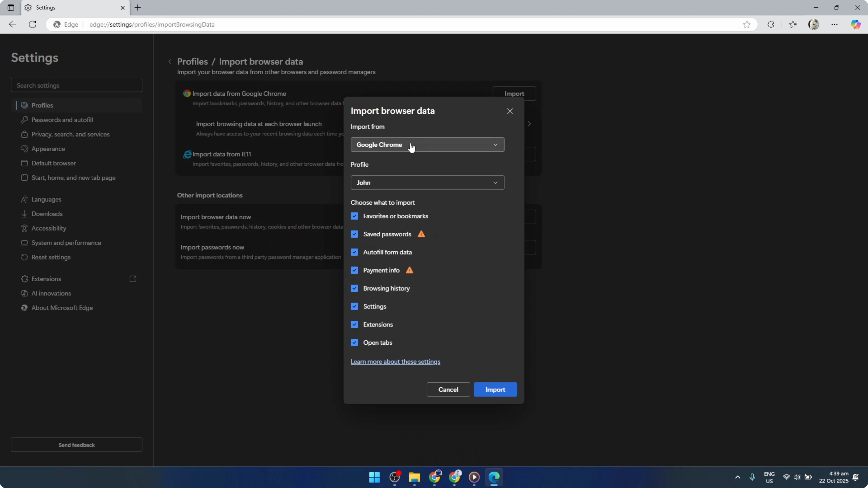Open System and performance settings

(x=77, y=243)
